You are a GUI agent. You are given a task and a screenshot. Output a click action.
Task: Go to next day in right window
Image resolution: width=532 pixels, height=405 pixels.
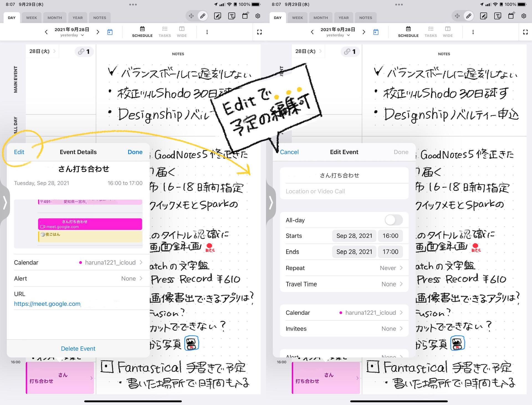coord(364,32)
